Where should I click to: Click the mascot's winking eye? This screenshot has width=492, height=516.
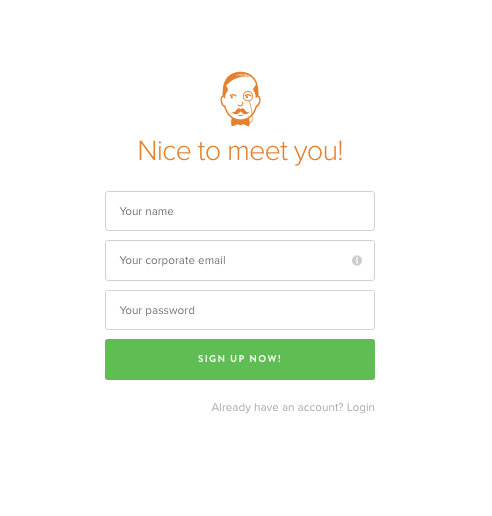click(x=233, y=97)
